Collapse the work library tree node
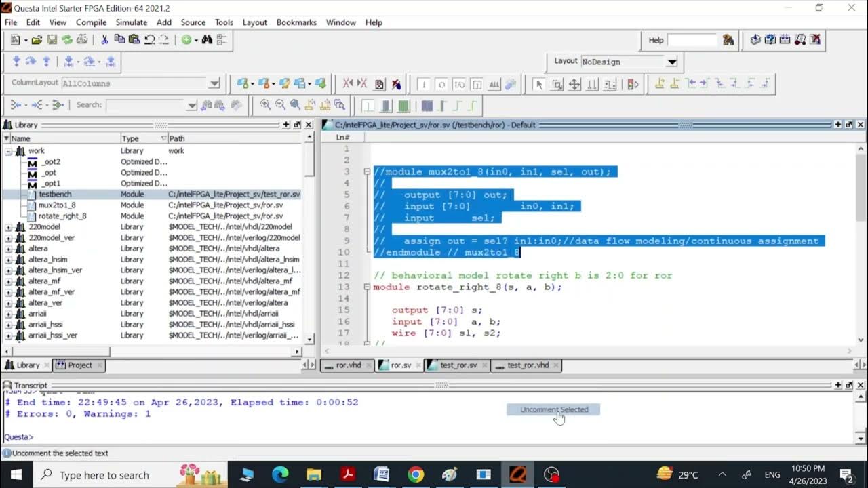The width and height of the screenshot is (868, 488). (x=9, y=151)
